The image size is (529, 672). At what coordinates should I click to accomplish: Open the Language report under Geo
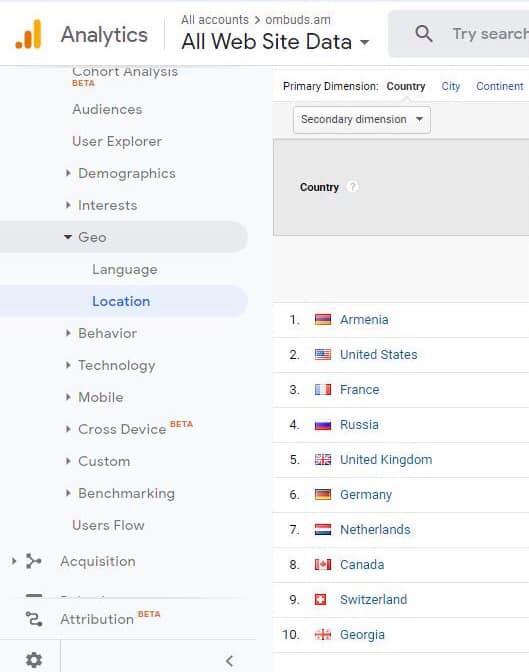125,270
